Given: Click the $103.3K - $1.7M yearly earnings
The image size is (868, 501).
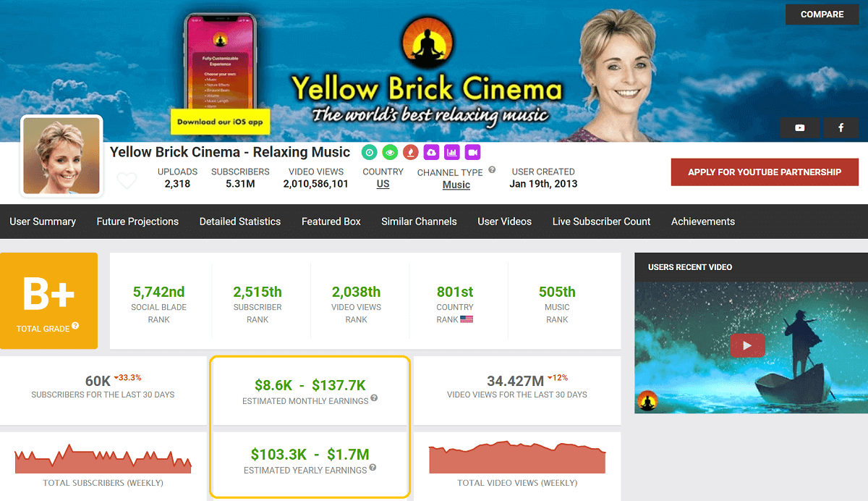Looking at the screenshot, I should pyautogui.click(x=310, y=455).
